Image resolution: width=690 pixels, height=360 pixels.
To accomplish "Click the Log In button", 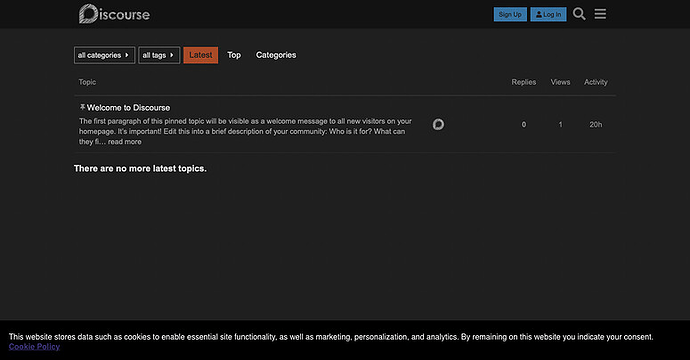I will click(x=548, y=14).
